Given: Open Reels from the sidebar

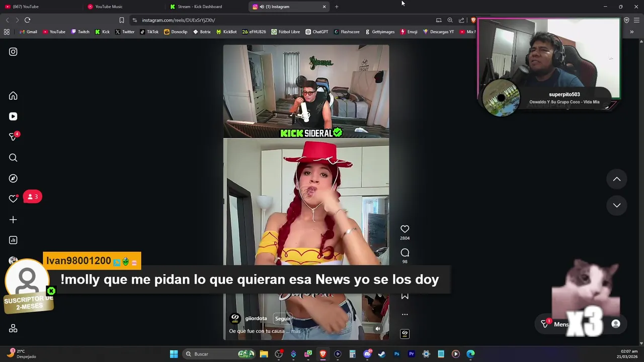Looking at the screenshot, I should 13,117.
